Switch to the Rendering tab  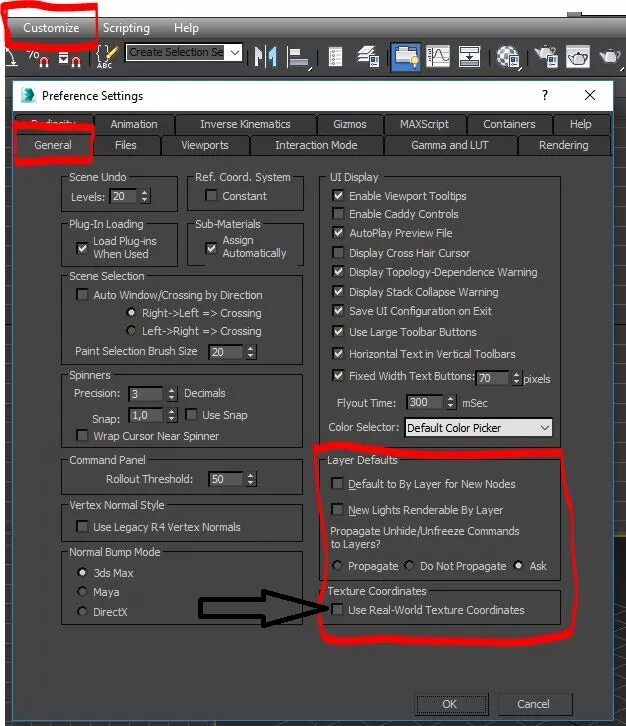[x=563, y=145]
